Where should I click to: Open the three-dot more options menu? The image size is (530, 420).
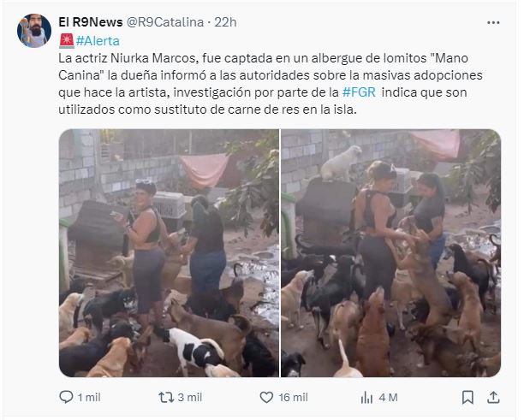pos(493,22)
